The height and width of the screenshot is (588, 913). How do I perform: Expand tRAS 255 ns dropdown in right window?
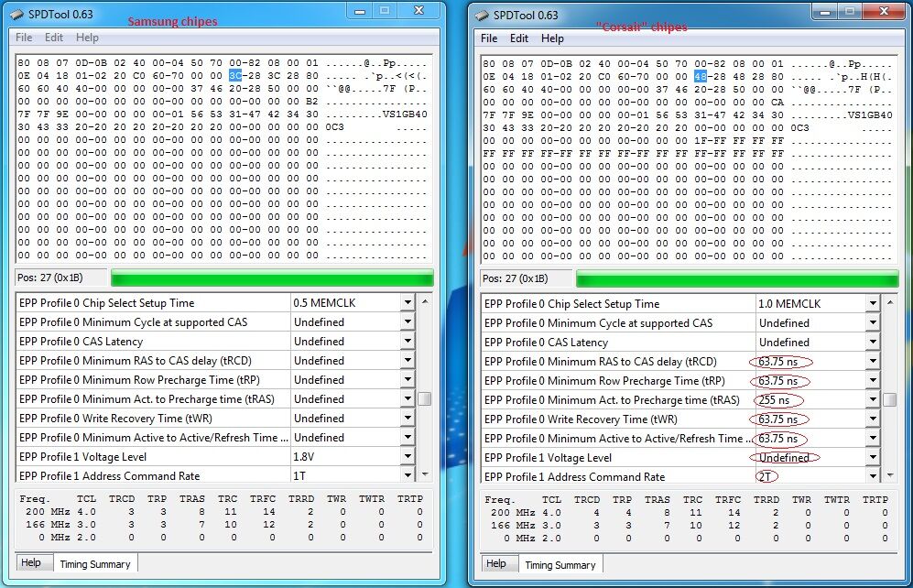pyautogui.click(x=873, y=399)
